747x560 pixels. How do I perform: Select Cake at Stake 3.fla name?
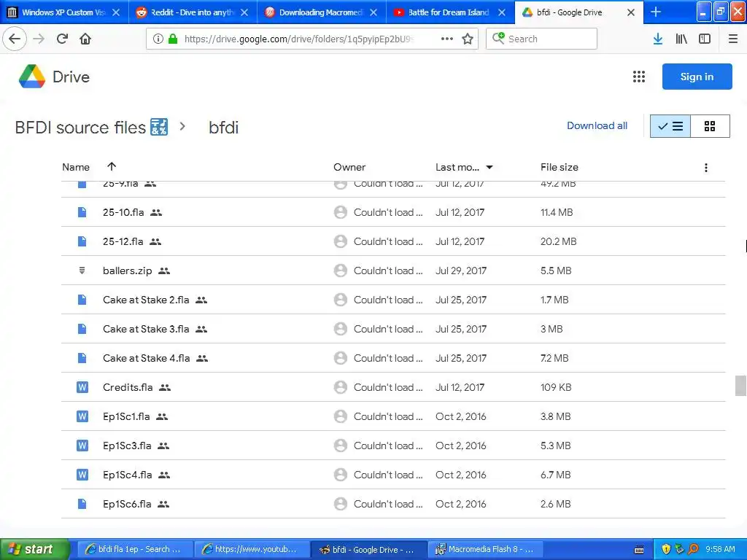tap(146, 329)
